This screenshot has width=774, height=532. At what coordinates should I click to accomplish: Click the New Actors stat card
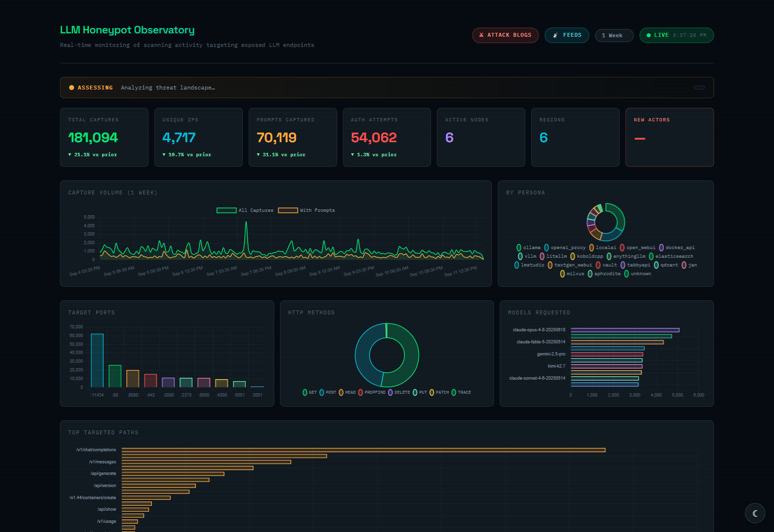pos(670,137)
